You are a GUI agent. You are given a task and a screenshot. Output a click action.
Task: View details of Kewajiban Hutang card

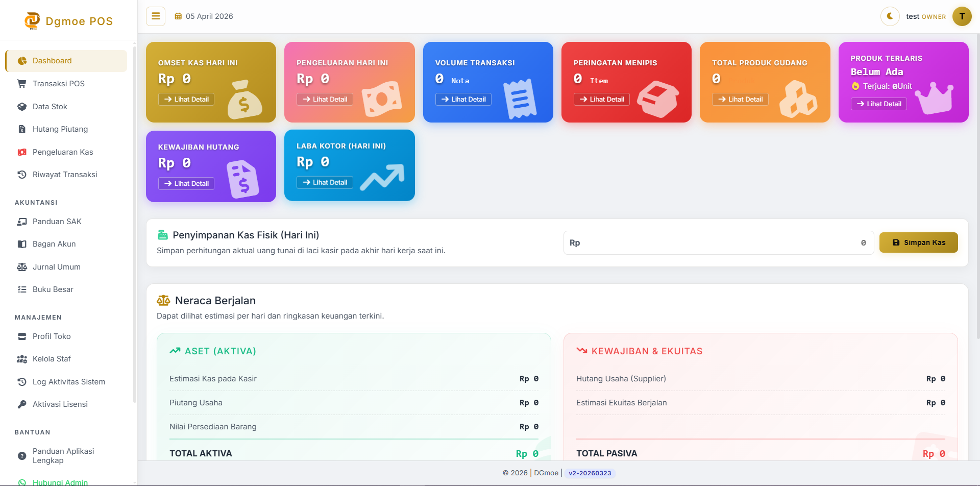coord(186,184)
